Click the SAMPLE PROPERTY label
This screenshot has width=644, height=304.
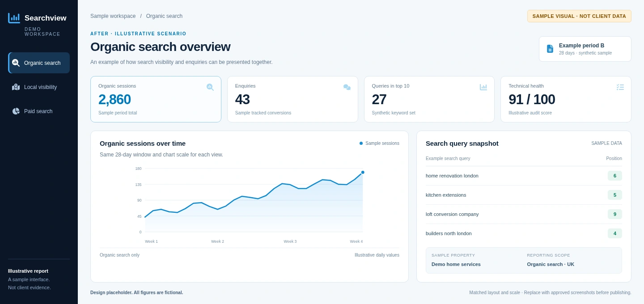[x=453, y=255]
